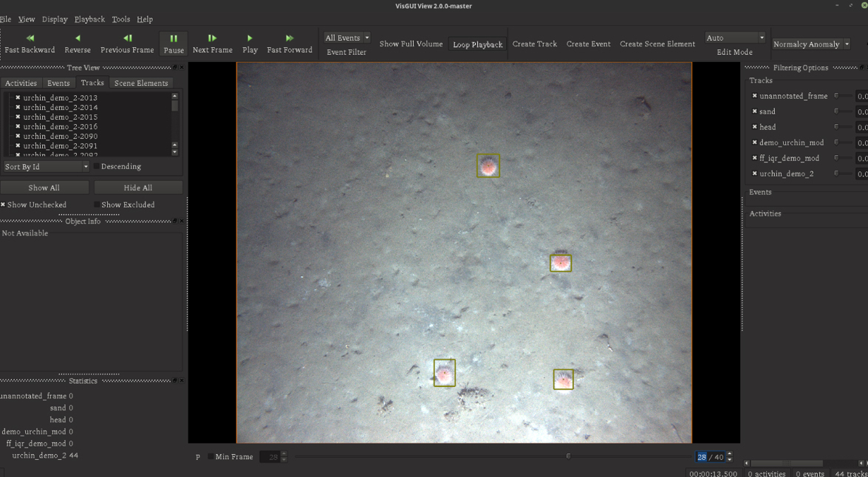Toggle visibility of track urchin_demo_2-2013
This screenshot has height=477, width=868.
18,98
